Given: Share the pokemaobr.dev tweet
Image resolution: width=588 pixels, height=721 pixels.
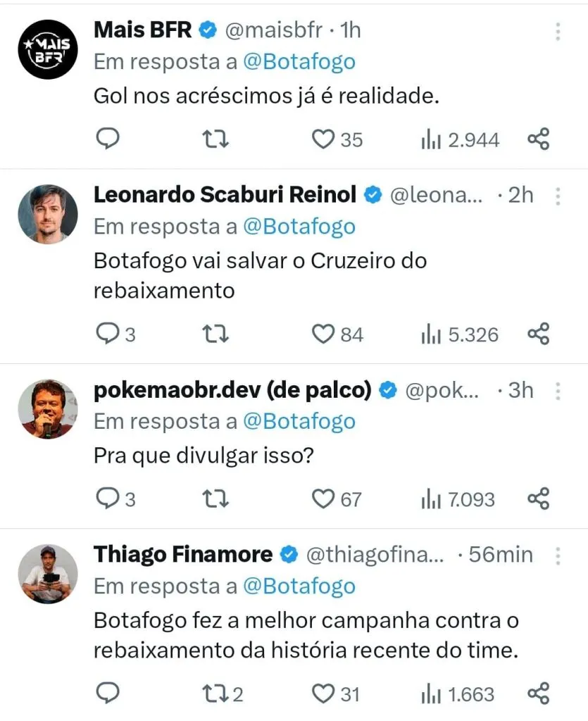Looking at the screenshot, I should pos(538,499).
